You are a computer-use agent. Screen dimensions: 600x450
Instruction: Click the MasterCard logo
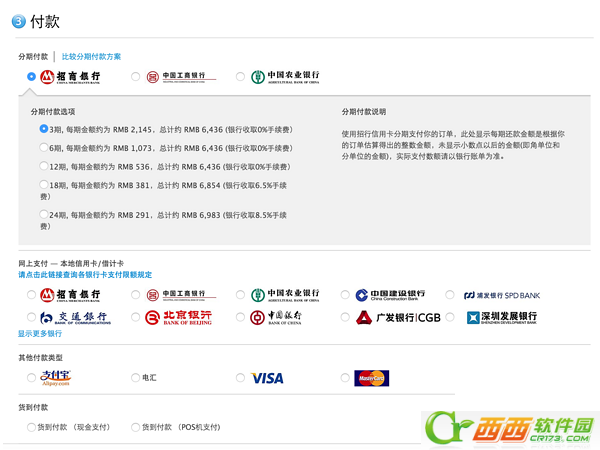click(372, 378)
